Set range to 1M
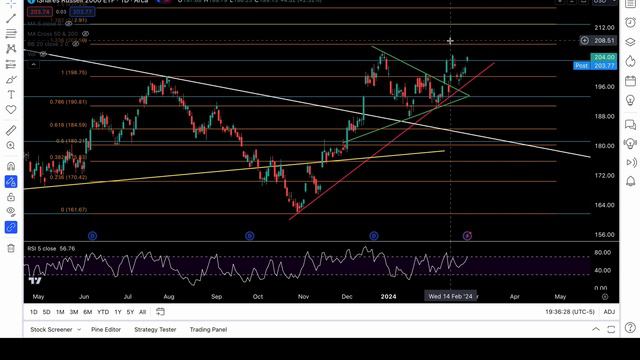Image resolution: width=640 pixels, height=360 pixels. 60,312
